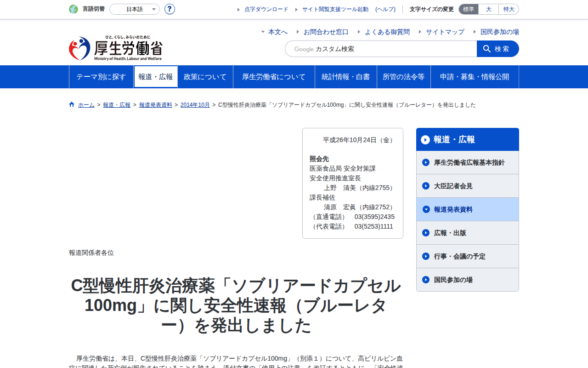Image resolution: width=588 pixels, height=368 pixels.
Task: Click arrow icon beside 大臣記者会見
Action: click(x=426, y=186)
